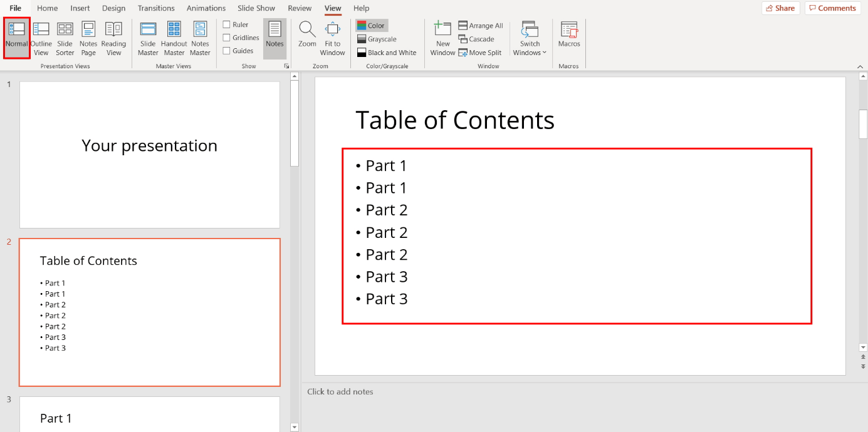Fit the slide to the window
Screen dimensions: 868x432
pyautogui.click(x=332, y=38)
